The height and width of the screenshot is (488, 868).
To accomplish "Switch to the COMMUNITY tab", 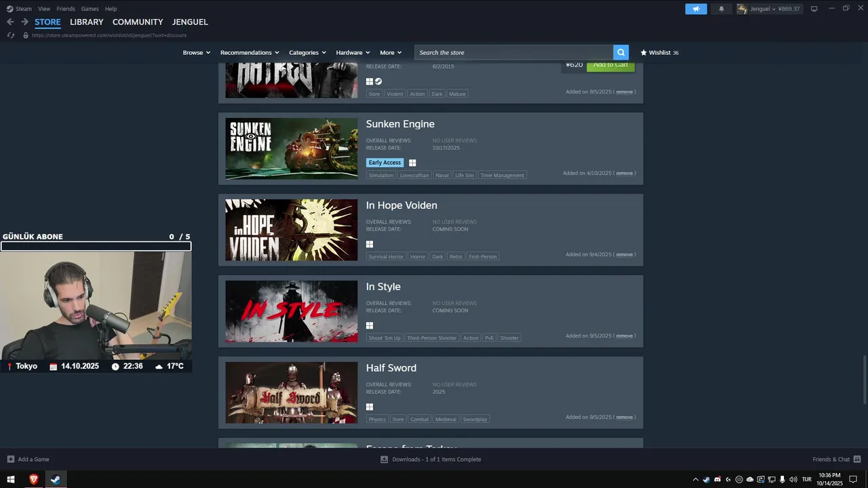I will pos(138,22).
